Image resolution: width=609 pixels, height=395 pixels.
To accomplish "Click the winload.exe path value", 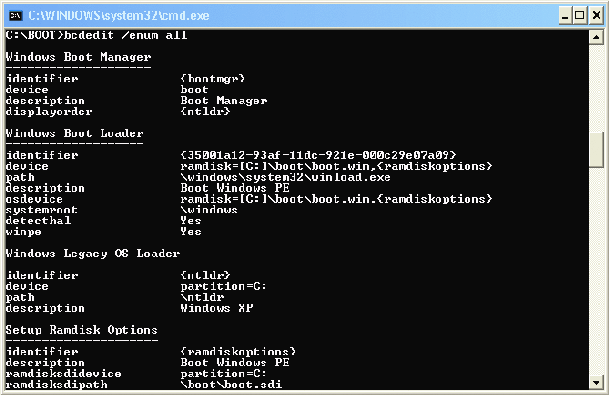I will click(285, 177).
